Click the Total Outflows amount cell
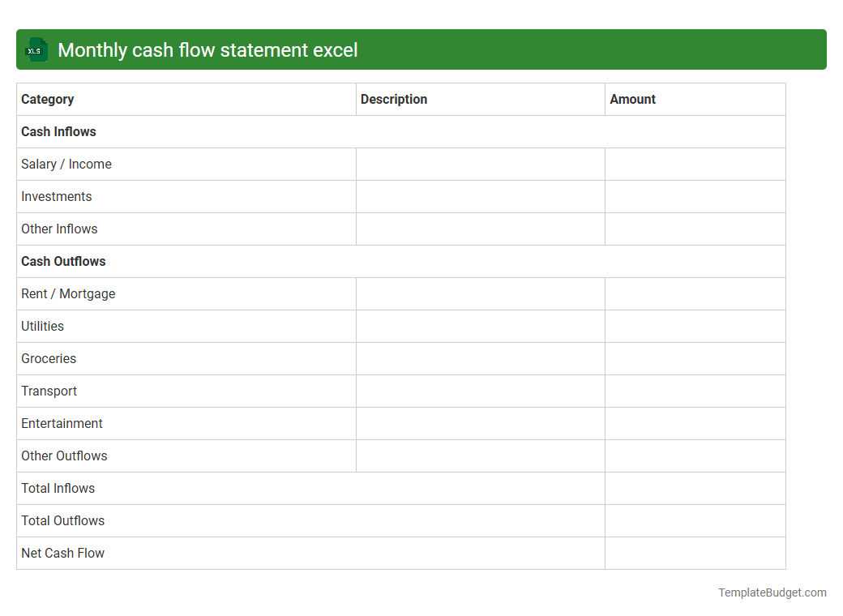 tap(695, 520)
